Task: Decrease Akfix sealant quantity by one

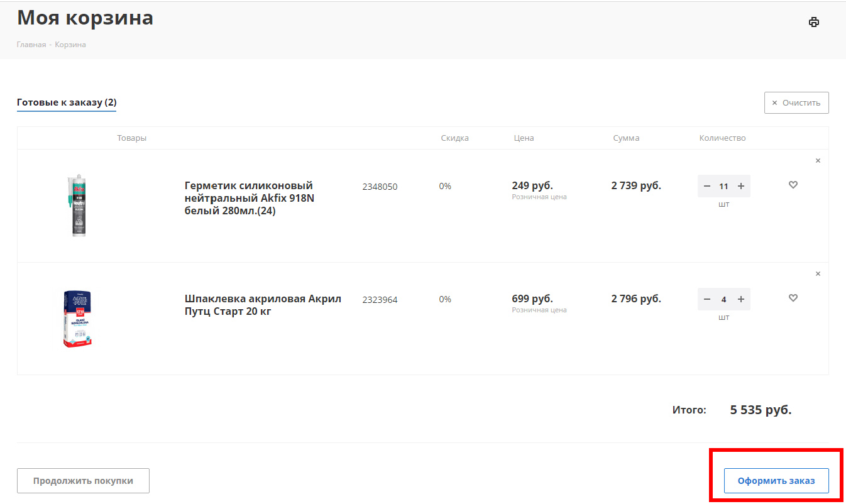Action: (x=707, y=186)
